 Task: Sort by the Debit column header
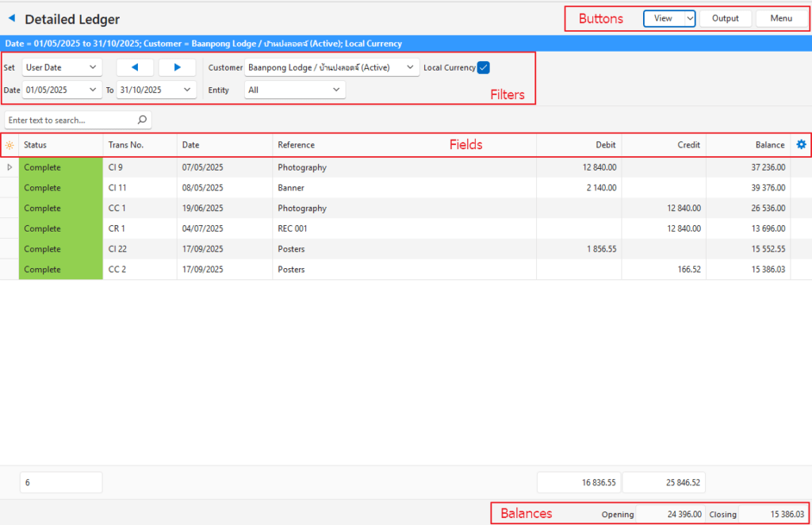click(x=579, y=145)
